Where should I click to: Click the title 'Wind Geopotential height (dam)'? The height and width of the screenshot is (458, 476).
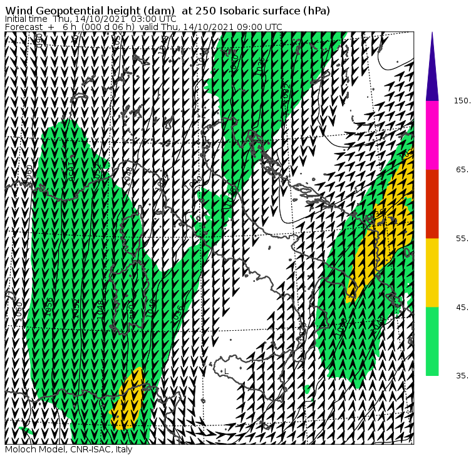coord(90,11)
